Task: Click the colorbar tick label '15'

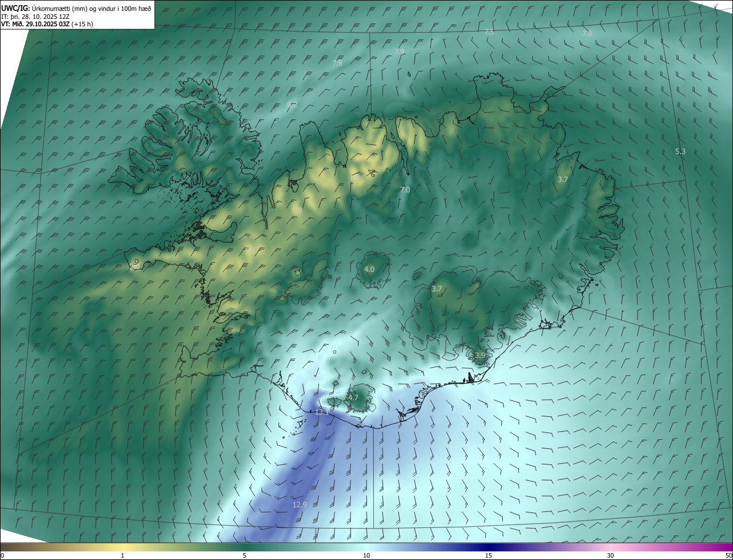Action: pyautogui.click(x=488, y=555)
